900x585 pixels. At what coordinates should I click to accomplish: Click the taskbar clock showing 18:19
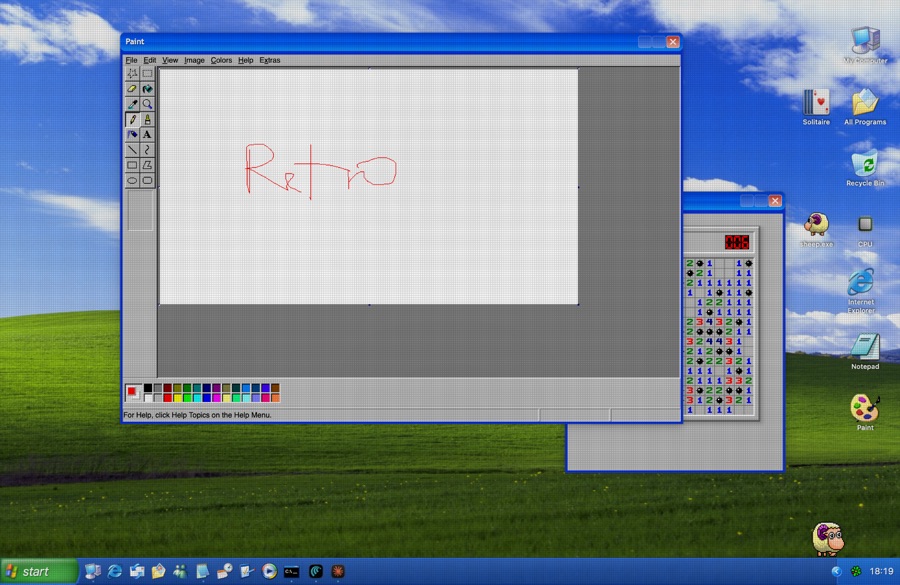tap(881, 571)
